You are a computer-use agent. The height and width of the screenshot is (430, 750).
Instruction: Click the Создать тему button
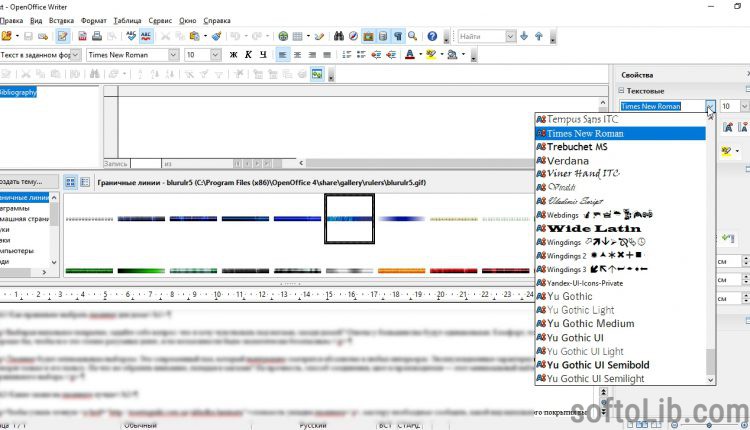(28, 182)
